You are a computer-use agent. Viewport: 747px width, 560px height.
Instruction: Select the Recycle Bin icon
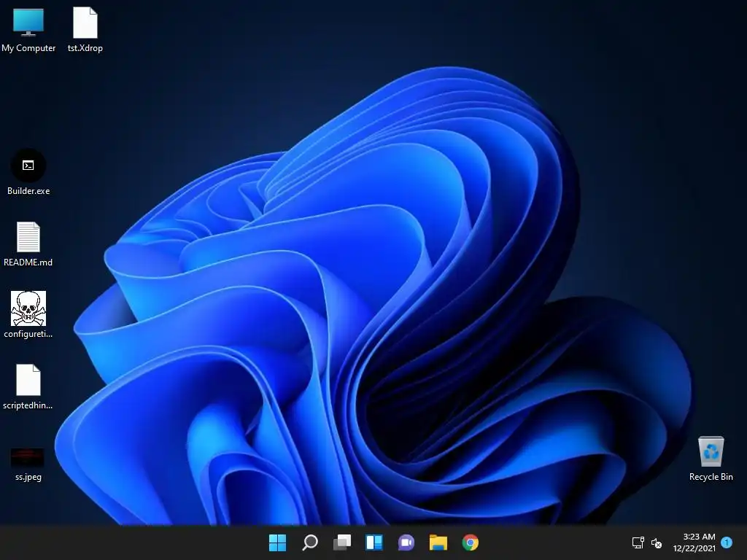coord(711,451)
